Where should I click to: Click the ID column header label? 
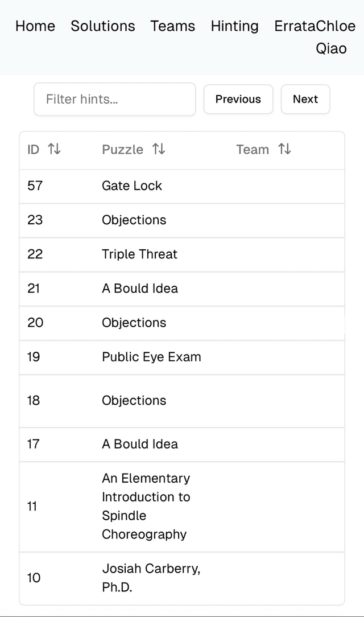click(x=33, y=149)
